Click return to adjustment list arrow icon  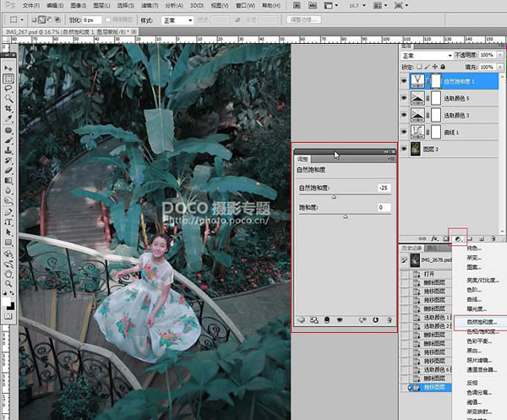click(x=301, y=320)
